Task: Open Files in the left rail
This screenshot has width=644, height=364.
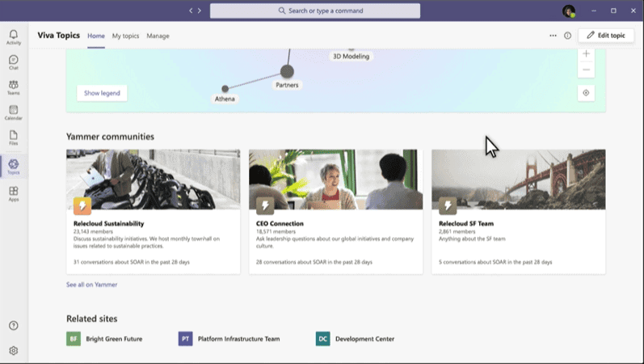Action: [x=14, y=138]
